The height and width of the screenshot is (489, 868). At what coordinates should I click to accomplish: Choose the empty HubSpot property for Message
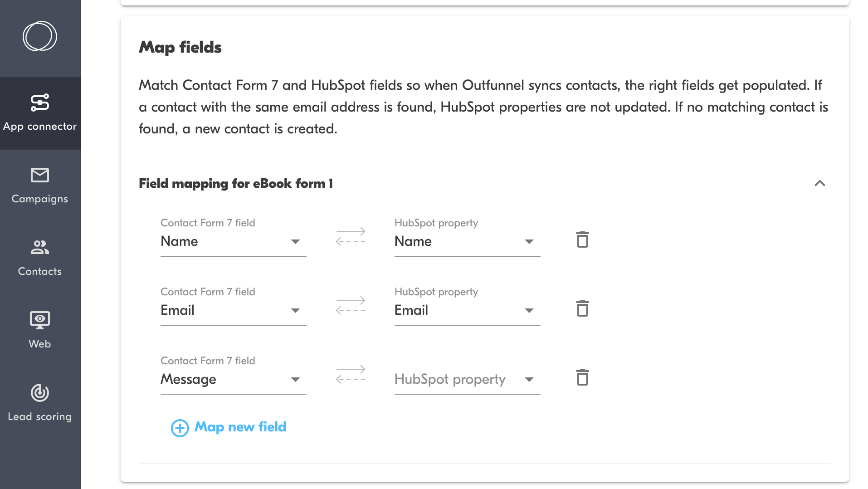point(467,379)
